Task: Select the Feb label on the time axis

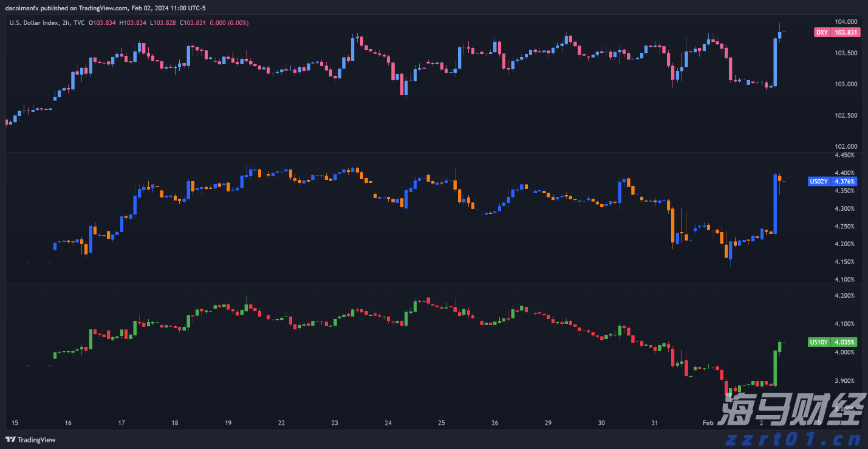Action: pyautogui.click(x=708, y=423)
